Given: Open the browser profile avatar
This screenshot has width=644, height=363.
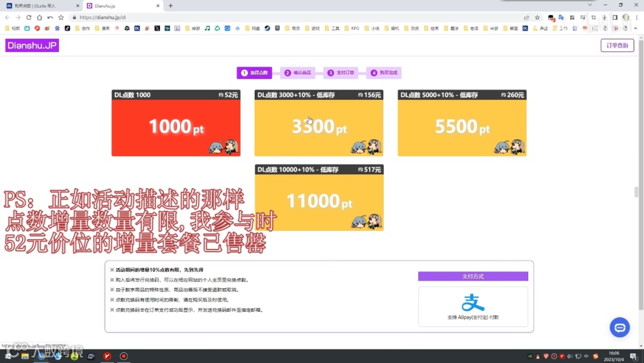Looking at the screenshot, I should click(626, 17).
